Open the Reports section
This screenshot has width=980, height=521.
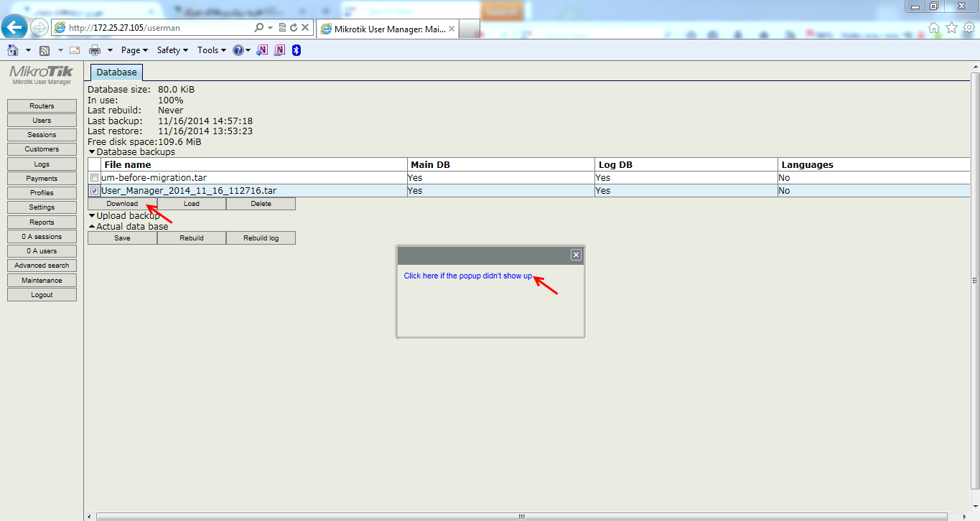pos(42,222)
